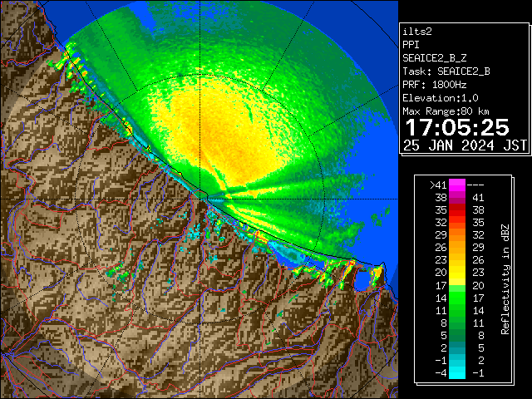Screen dimensions: 532x399
Task: Click the '>41' legend label
Action: tap(438, 185)
